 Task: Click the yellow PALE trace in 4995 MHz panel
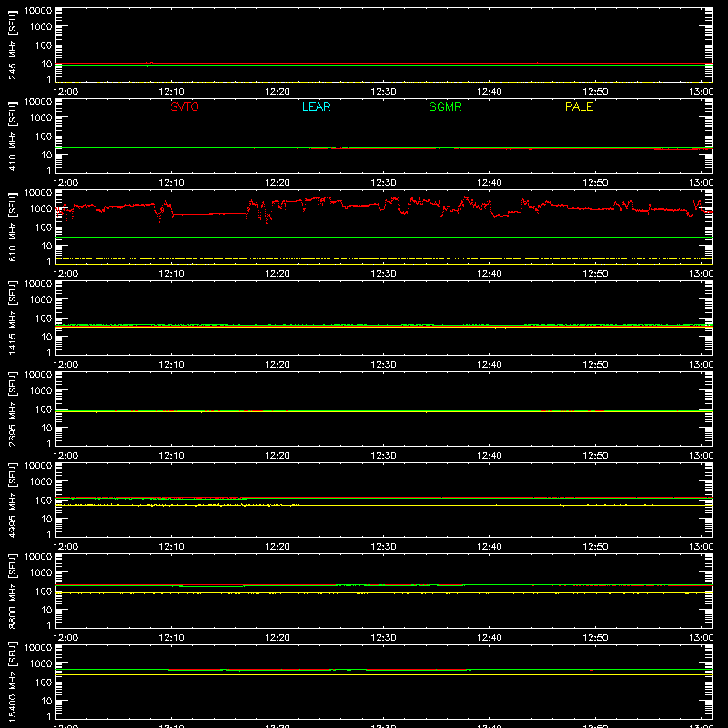[383, 505]
